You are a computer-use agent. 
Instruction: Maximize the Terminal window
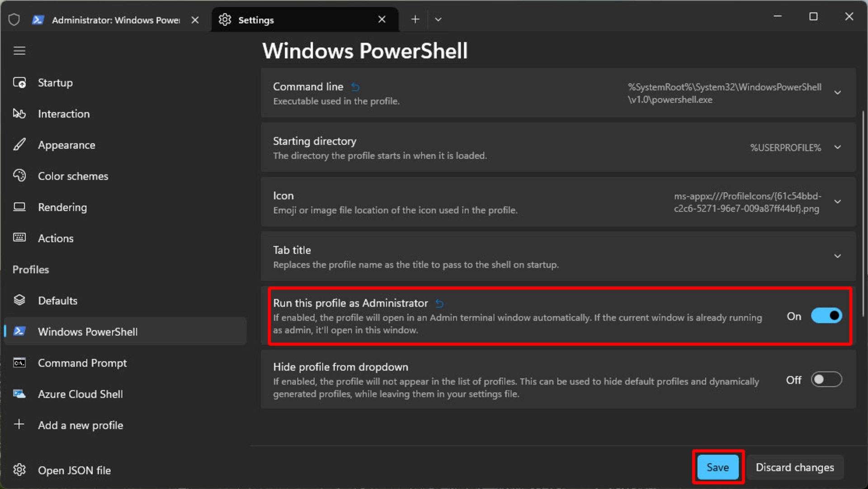click(813, 16)
